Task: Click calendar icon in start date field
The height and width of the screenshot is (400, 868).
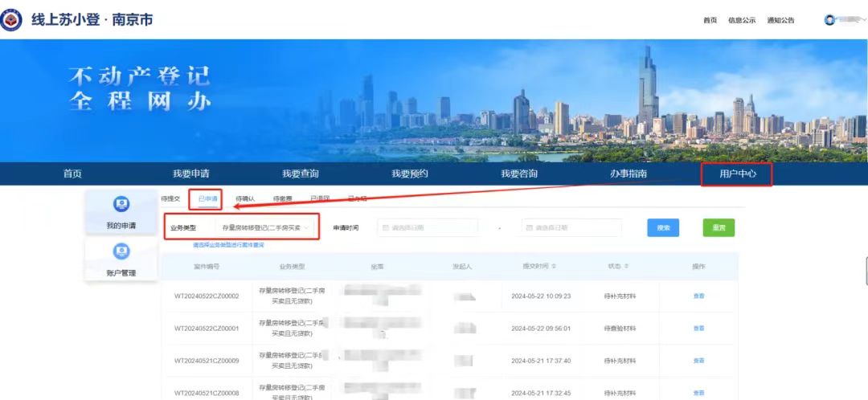Action: (385, 228)
